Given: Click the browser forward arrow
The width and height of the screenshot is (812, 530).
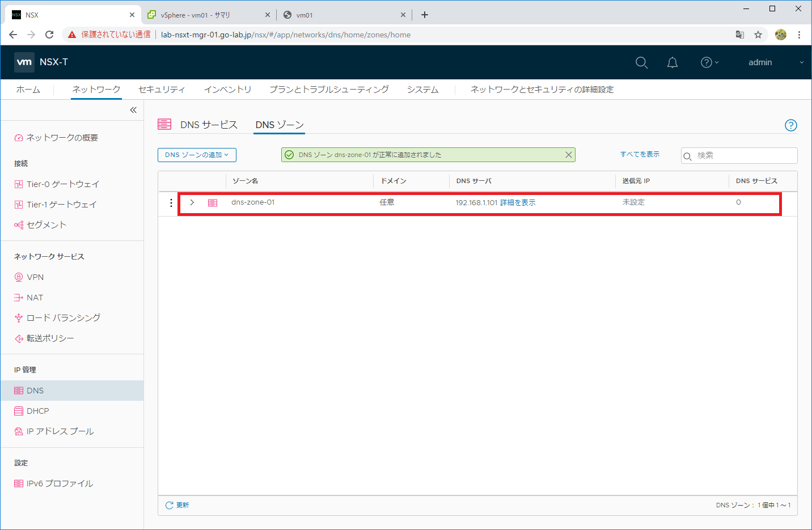Looking at the screenshot, I should point(31,35).
